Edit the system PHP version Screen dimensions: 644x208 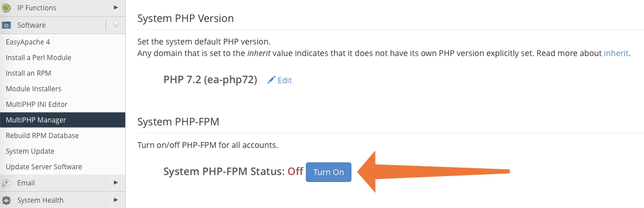(284, 80)
